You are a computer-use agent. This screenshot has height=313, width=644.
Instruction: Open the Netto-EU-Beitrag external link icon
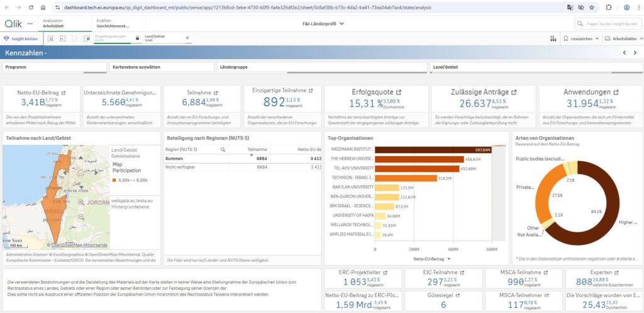64,92
